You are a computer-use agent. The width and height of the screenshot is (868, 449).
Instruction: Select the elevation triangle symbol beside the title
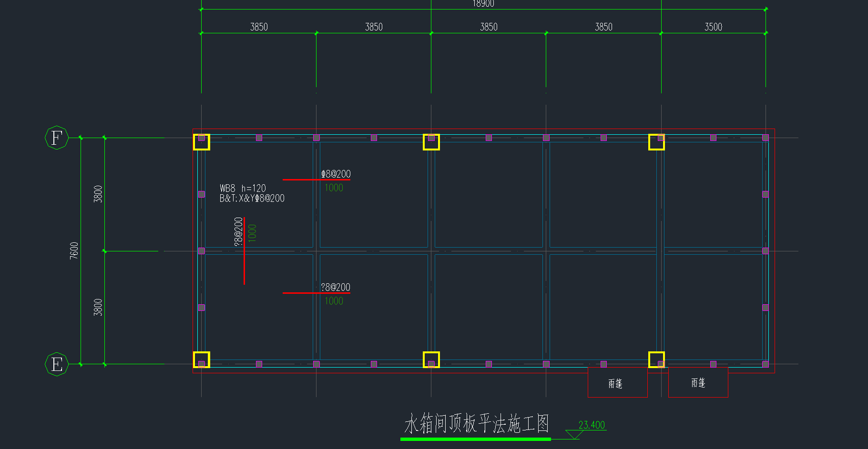pos(574,435)
